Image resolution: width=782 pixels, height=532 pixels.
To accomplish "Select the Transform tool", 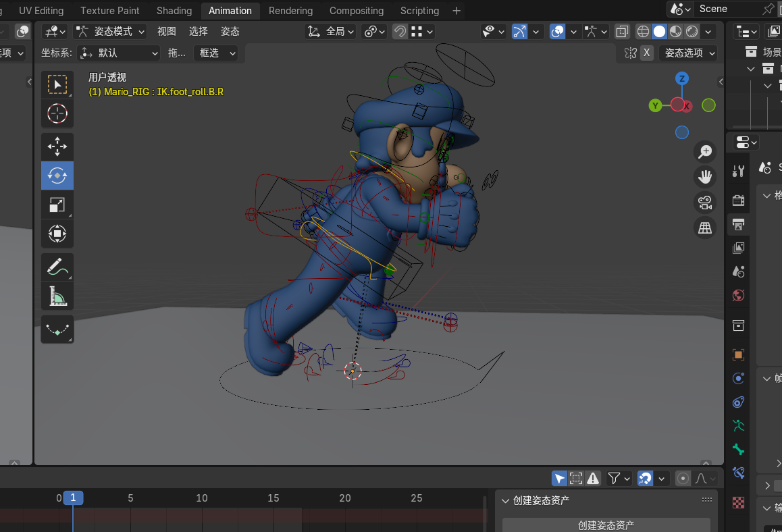I will [57, 234].
